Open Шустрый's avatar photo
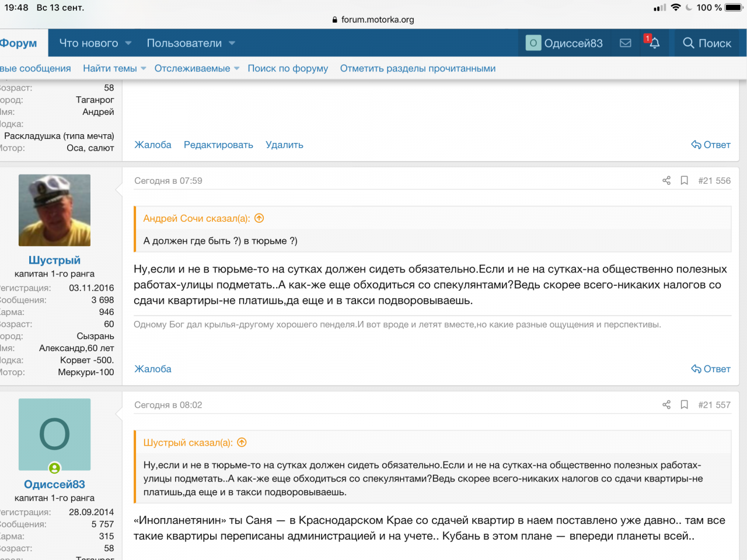The image size is (747, 560). 54,210
